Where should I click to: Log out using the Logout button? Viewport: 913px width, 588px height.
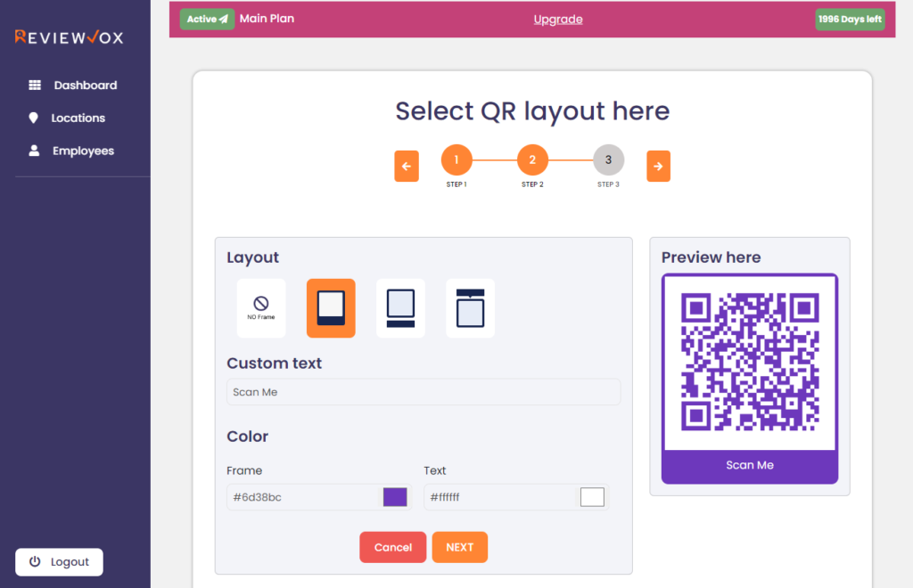60,562
